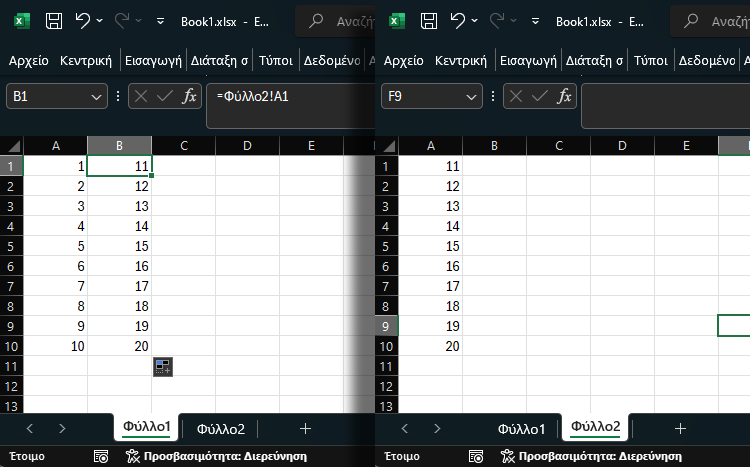Cancel formula entry X in left window
The width and height of the screenshot is (750, 467).
(x=141, y=97)
